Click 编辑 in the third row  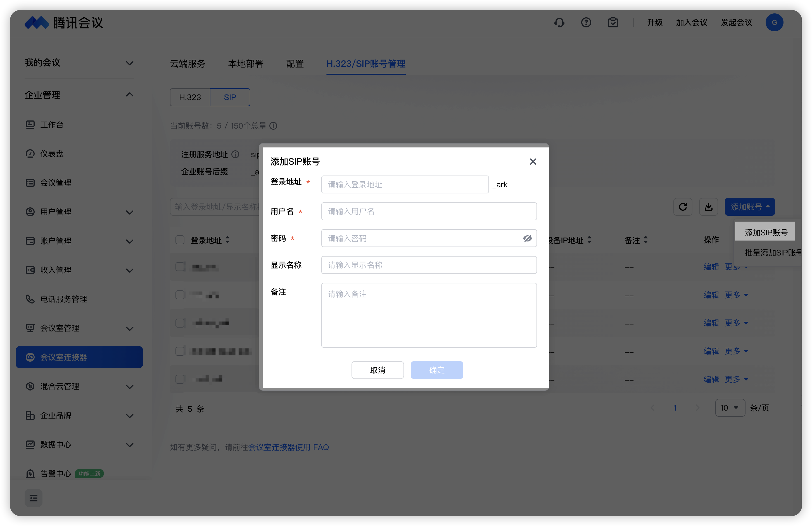coord(711,323)
